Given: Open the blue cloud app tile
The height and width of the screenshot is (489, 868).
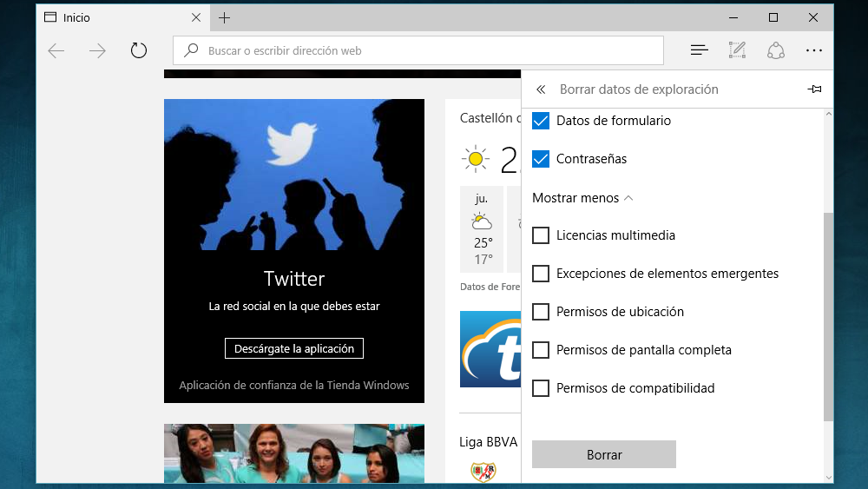Looking at the screenshot, I should coord(490,349).
